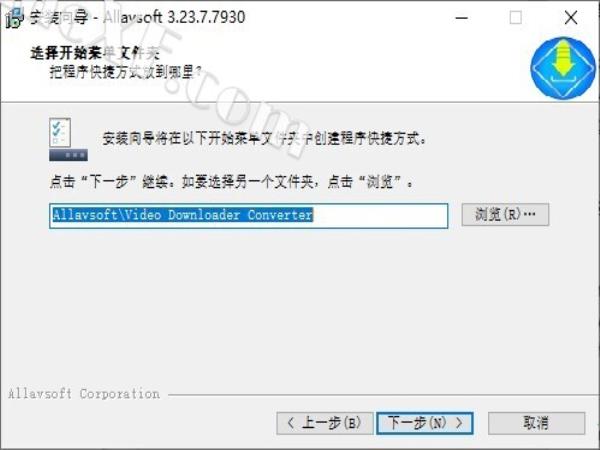Click the 点击“下一步”继续 instruction text
The width and height of the screenshot is (600, 450).
[x=109, y=182]
